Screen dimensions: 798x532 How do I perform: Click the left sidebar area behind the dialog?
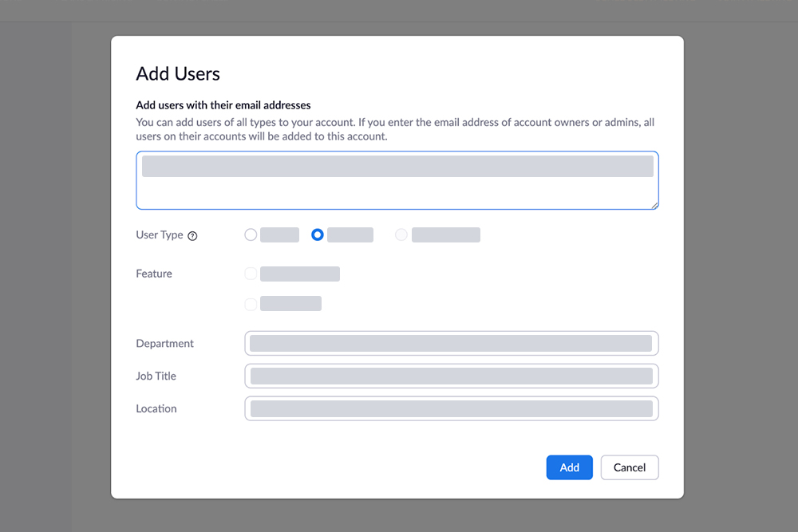coord(36,279)
